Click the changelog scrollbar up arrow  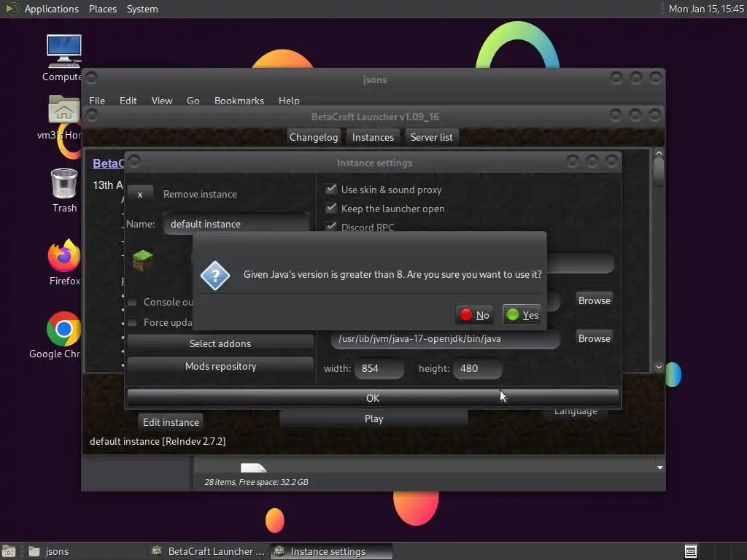point(659,153)
